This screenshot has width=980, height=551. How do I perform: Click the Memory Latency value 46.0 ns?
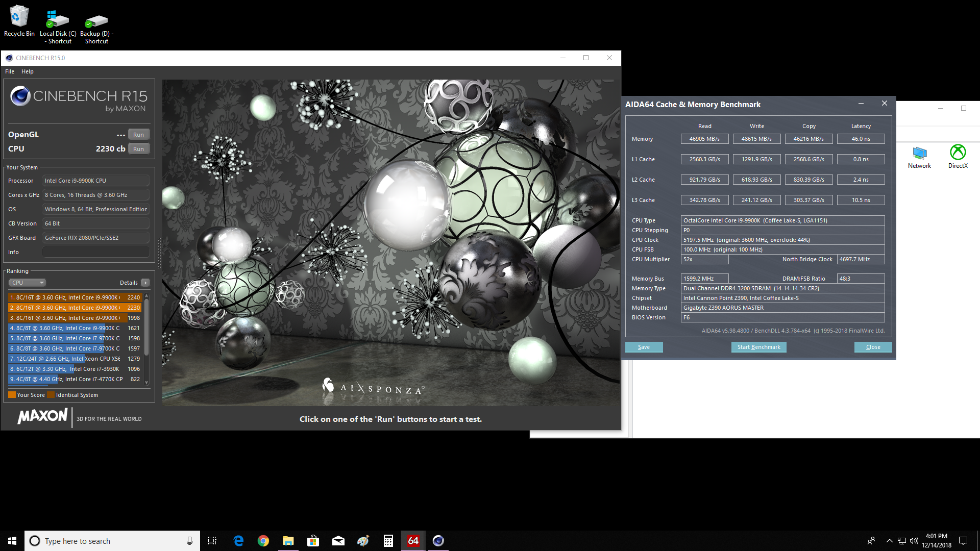click(861, 139)
